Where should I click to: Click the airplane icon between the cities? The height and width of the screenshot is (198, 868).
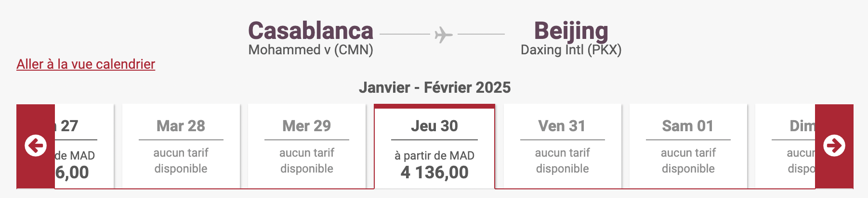(443, 35)
